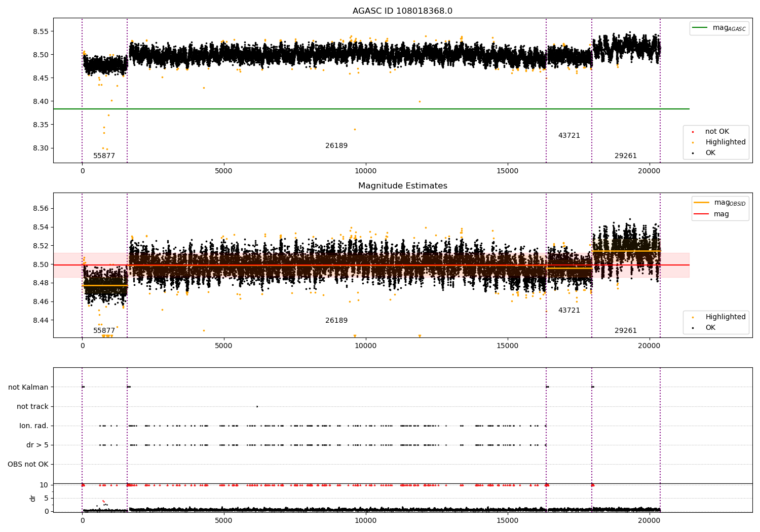The height and width of the screenshot is (532, 760).
Task: Click obsid label 26189 in the Magnitude Estimates plot
Action: pos(336,321)
